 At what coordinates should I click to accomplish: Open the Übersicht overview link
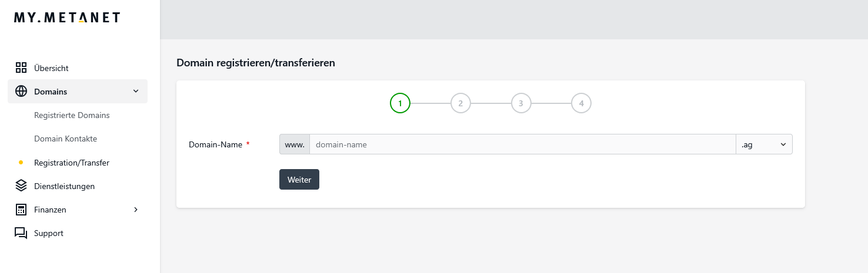(51, 68)
